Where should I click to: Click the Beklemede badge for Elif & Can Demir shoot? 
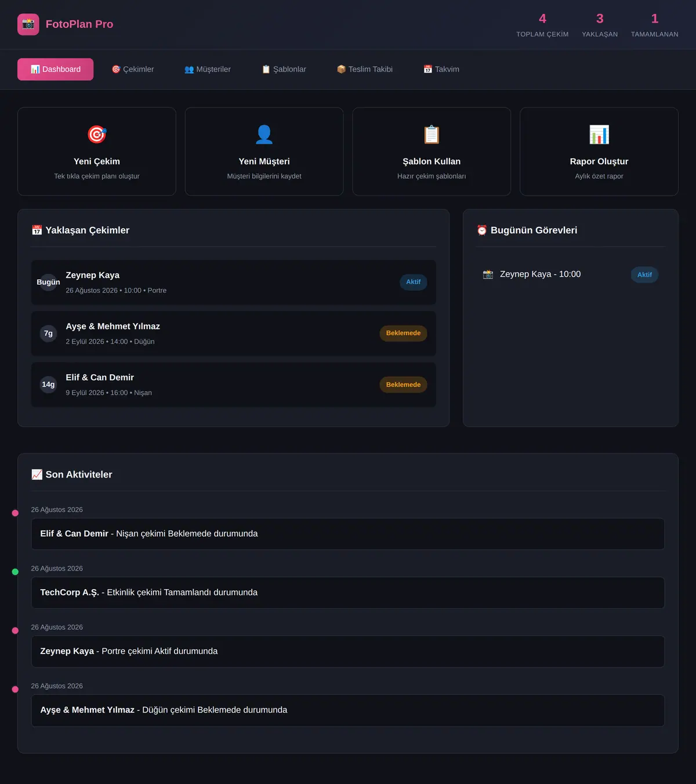pyautogui.click(x=403, y=385)
